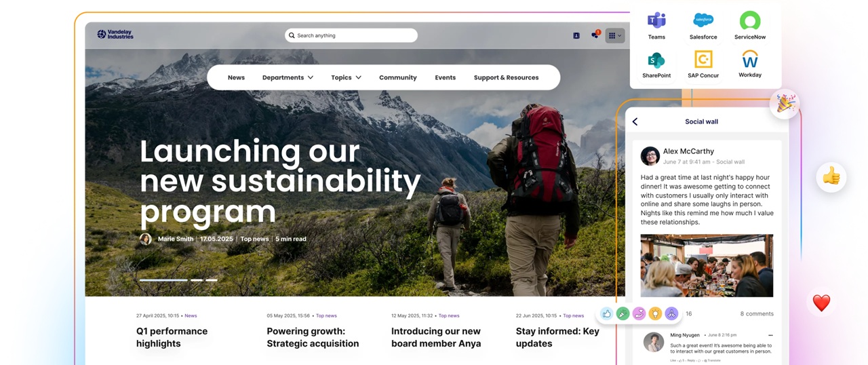
Task: Expand the Departments dropdown menu
Action: pos(288,77)
